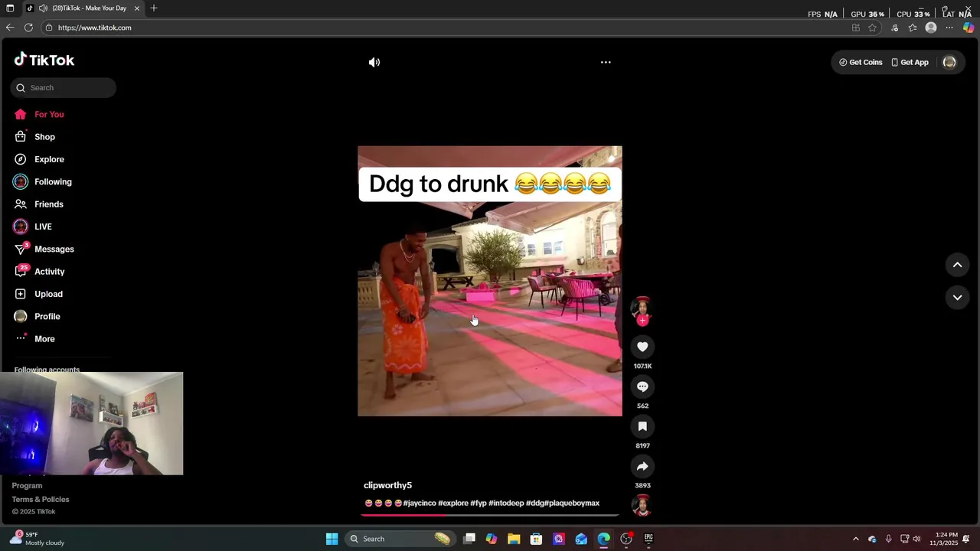The height and width of the screenshot is (551, 980).
Task: Open the Windows Start menu
Action: 332,539
